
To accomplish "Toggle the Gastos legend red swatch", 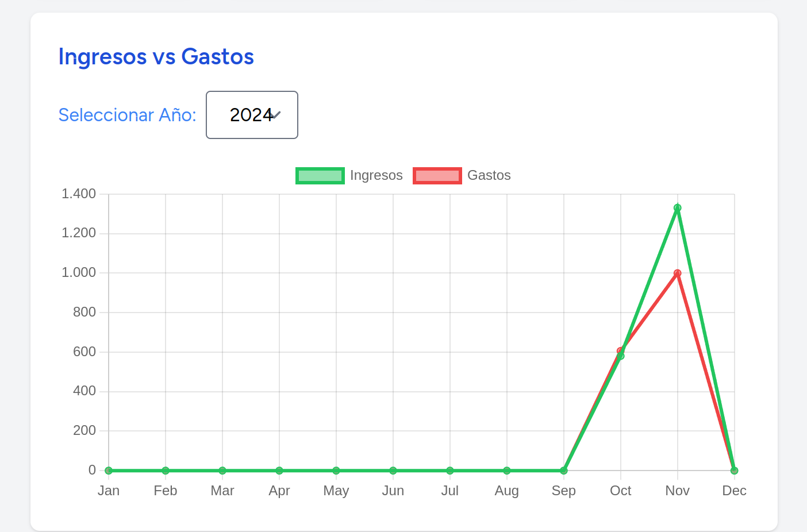I will [x=437, y=176].
